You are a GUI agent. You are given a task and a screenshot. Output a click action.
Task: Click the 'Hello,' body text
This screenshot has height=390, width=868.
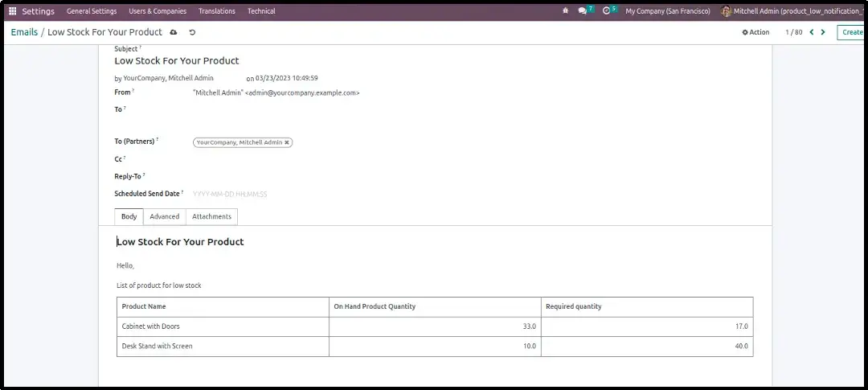(x=125, y=266)
